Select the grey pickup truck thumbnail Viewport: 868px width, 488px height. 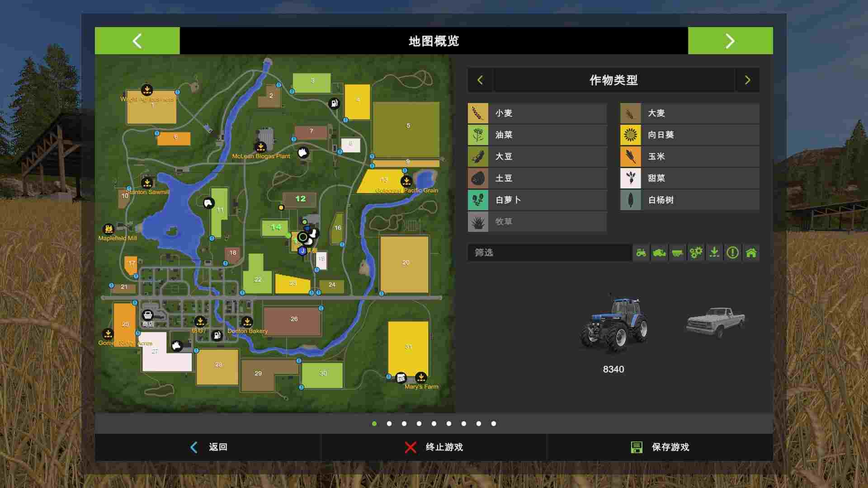click(716, 322)
